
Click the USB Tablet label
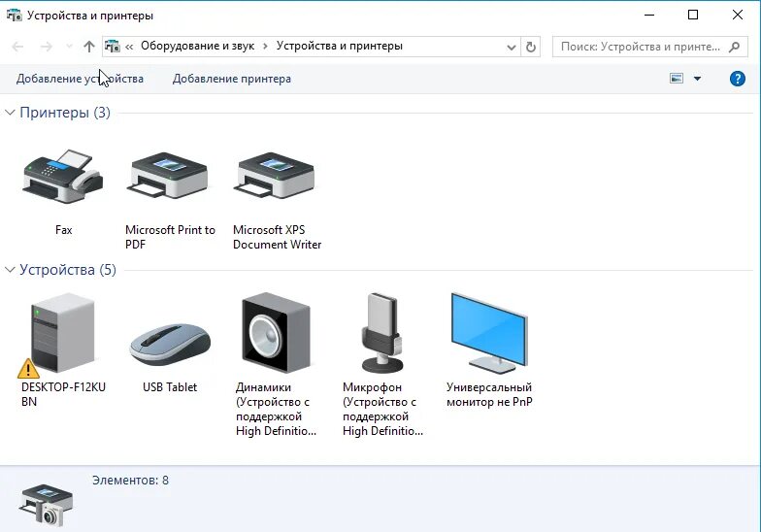(x=170, y=387)
